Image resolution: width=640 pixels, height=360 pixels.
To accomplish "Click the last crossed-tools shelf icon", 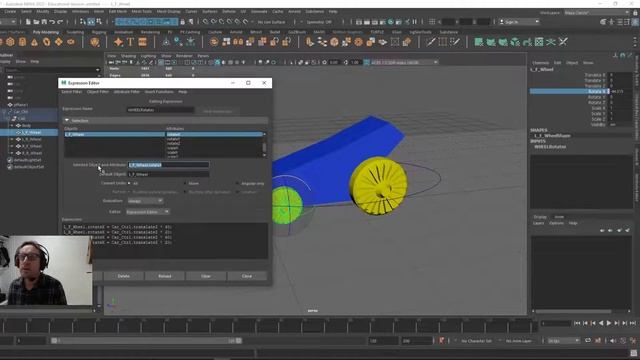I will (x=563, y=42).
